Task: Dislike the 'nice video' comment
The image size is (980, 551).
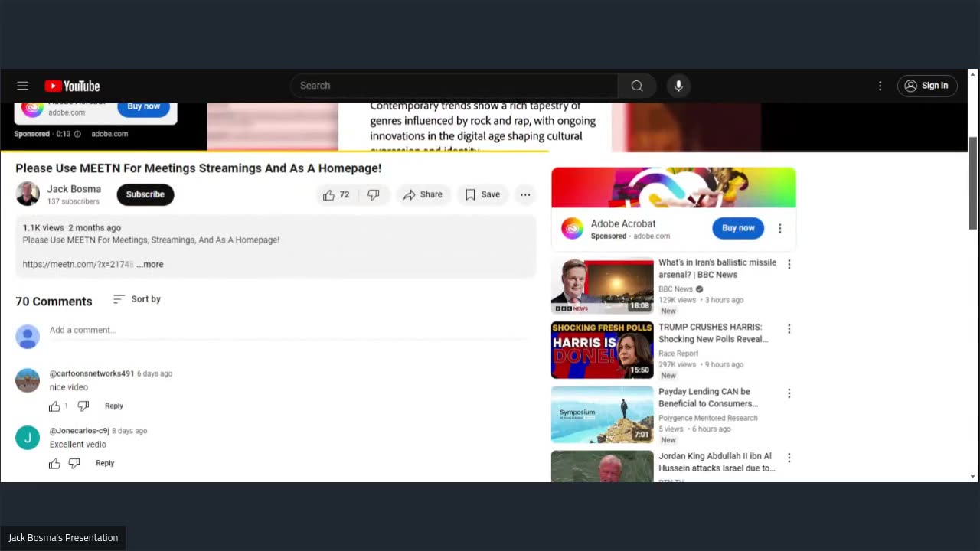Action: click(x=83, y=406)
